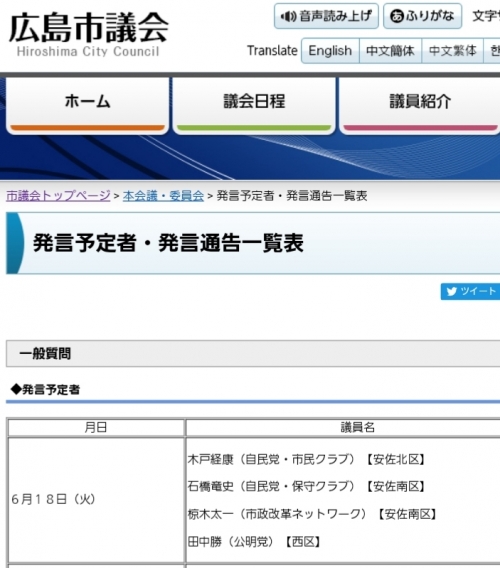Click the 田中勝 council member entry
Image resolution: width=500 pixels, height=568 pixels.
(x=254, y=542)
